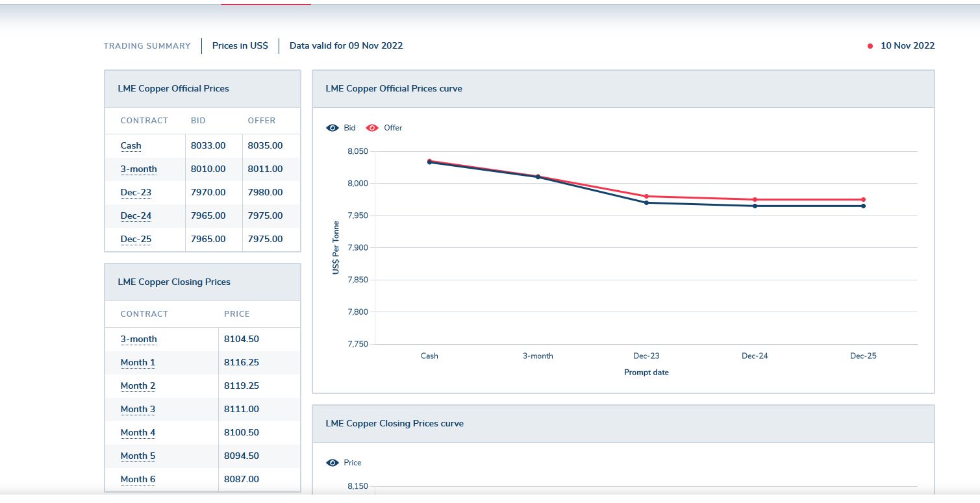
Task: Open the Month 5 contract link
Action: (138, 456)
